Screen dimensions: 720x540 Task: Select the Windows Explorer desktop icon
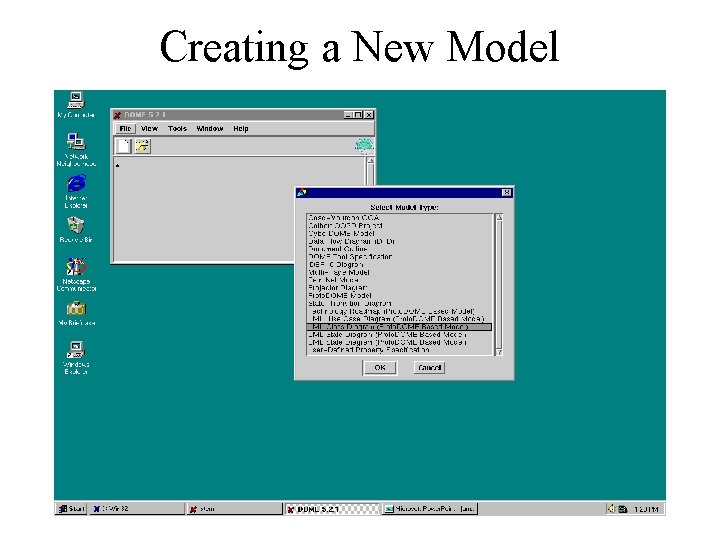tap(76, 357)
